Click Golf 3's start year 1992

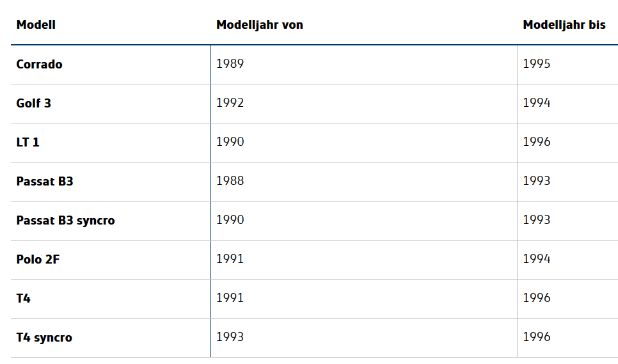pyautogui.click(x=230, y=103)
